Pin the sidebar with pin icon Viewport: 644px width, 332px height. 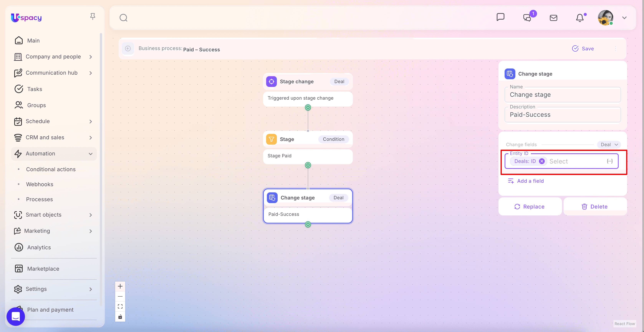point(93,17)
